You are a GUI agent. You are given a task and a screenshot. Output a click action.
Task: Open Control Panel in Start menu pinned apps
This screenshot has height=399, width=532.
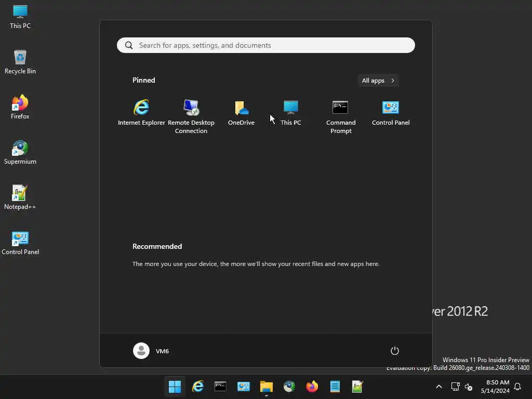[x=391, y=113]
